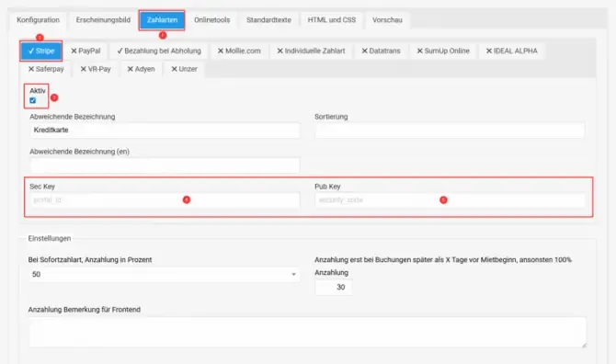616x364 pixels.
Task: Click the Anzahlung Bemerkung für Frontend textarea
Action: coord(307,332)
